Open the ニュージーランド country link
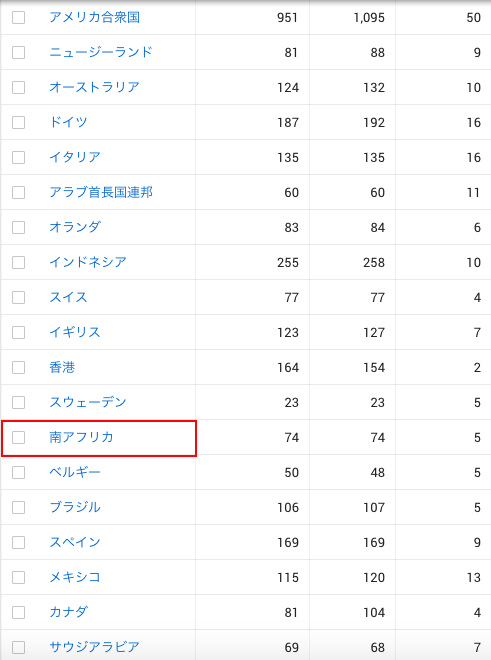 click(101, 52)
